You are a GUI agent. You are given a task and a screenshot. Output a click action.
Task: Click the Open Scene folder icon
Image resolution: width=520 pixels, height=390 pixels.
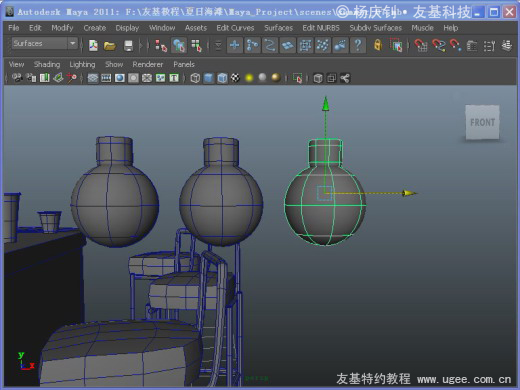[110, 45]
